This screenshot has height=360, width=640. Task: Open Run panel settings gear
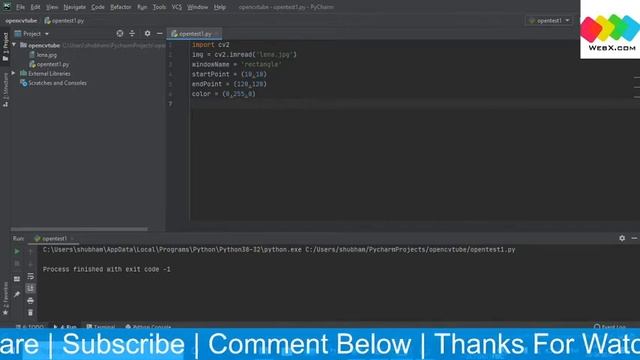(x=622, y=238)
